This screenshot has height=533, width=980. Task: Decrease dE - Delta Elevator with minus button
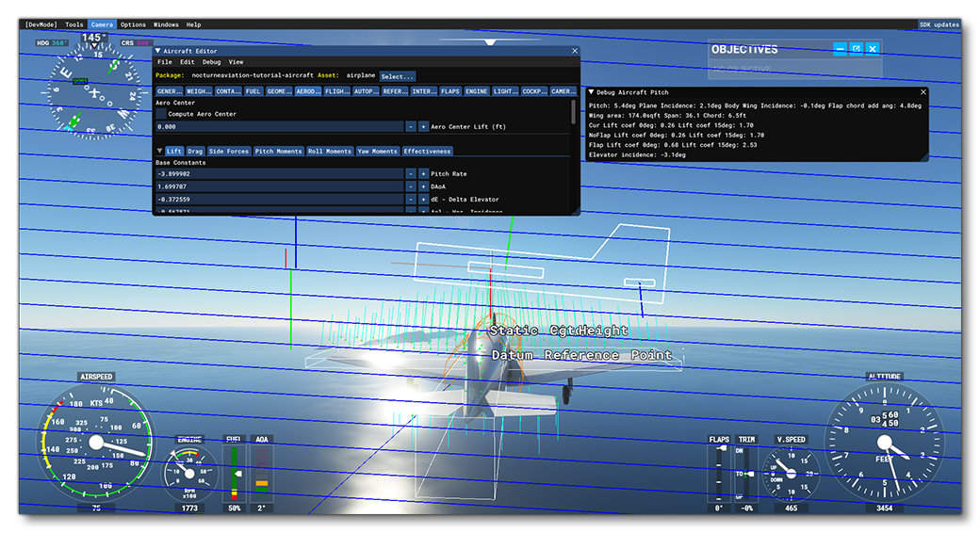tap(411, 200)
